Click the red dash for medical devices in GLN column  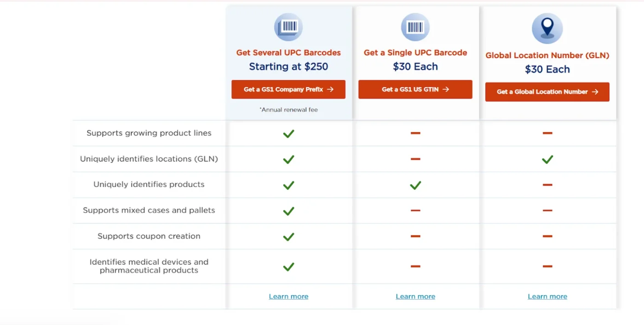click(547, 266)
